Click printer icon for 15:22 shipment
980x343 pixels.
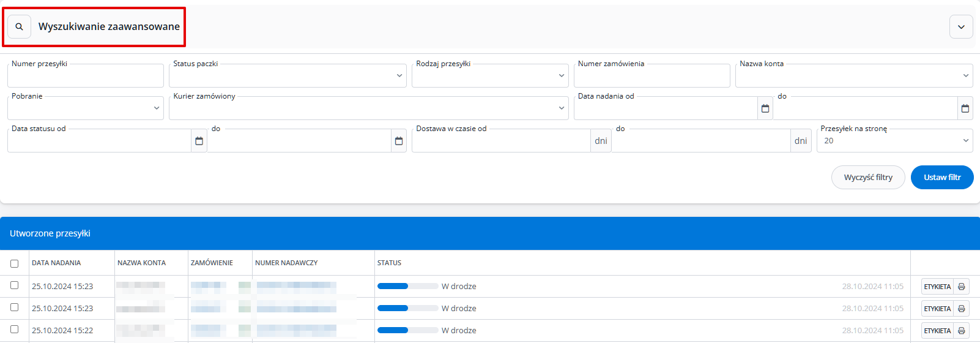point(961,331)
